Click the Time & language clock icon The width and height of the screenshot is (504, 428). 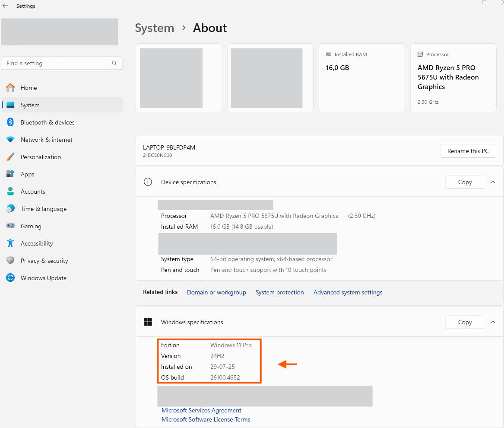click(x=10, y=208)
